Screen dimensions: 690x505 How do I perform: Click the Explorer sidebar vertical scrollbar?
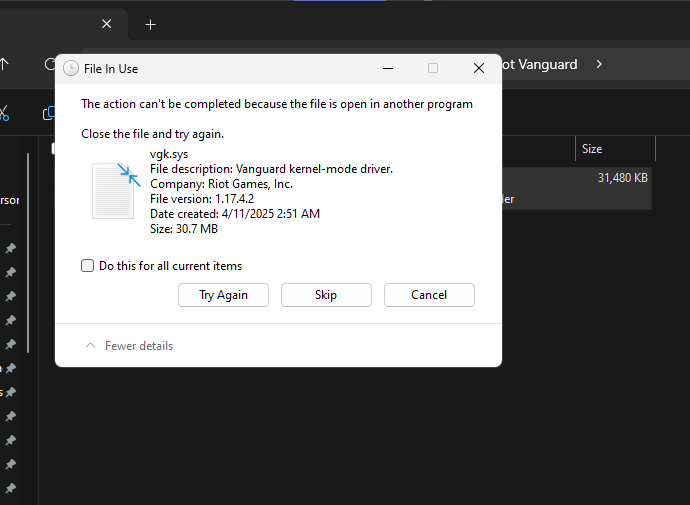click(x=28, y=252)
